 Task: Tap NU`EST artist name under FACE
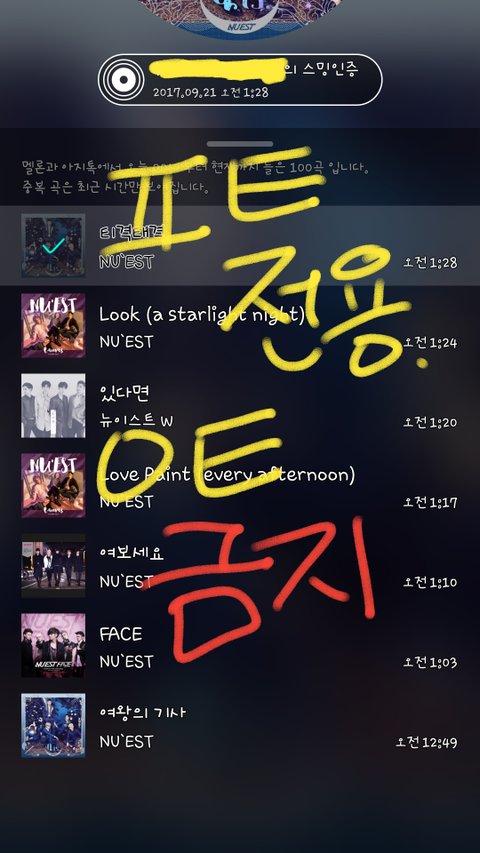click(x=126, y=662)
